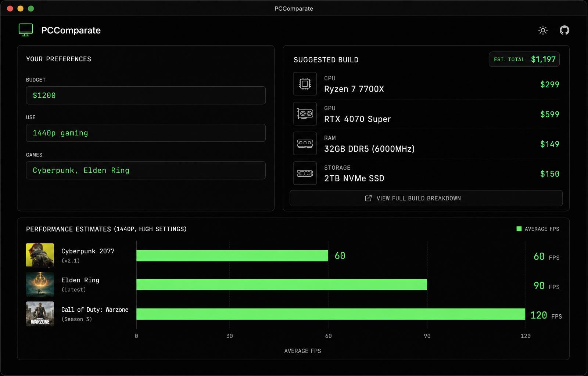This screenshot has height=376, width=588.
Task: Maximize the PCComparate window with green button
Action: click(x=31, y=8)
